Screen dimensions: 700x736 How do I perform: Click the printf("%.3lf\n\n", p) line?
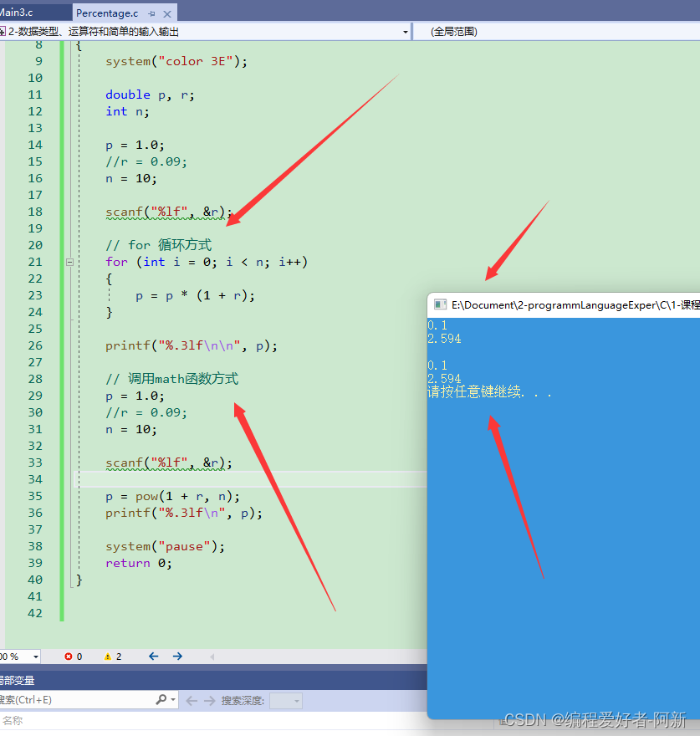point(191,346)
